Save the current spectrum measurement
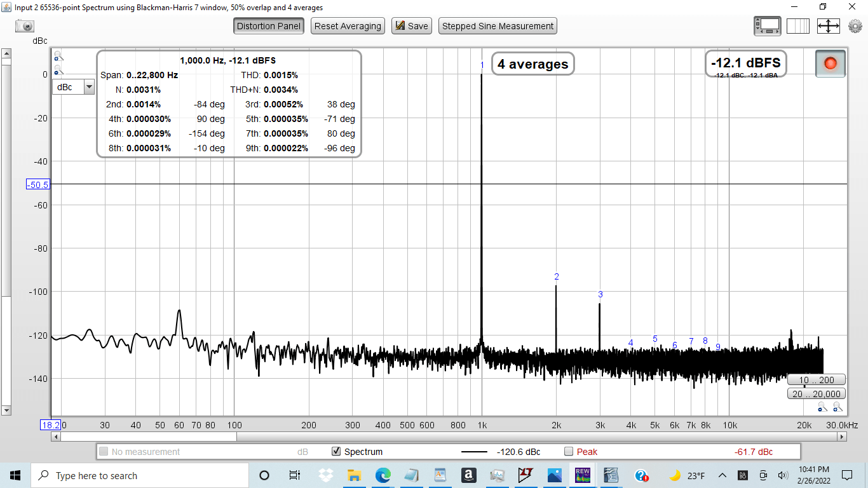868x488 pixels. click(412, 26)
